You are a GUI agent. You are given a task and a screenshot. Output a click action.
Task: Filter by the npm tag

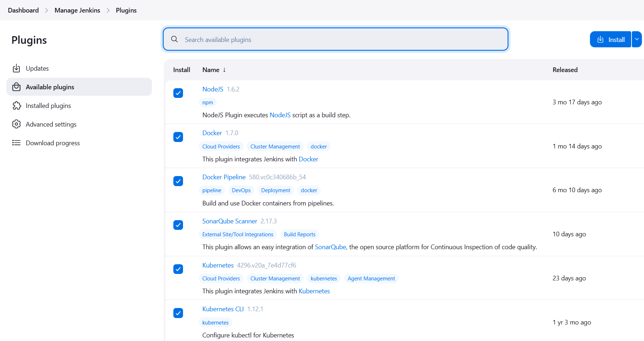pos(208,103)
